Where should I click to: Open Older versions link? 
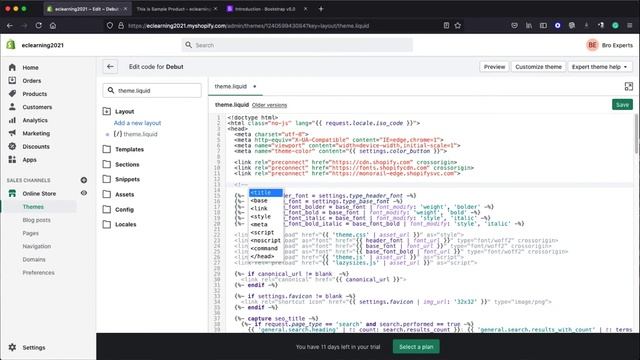269,105
